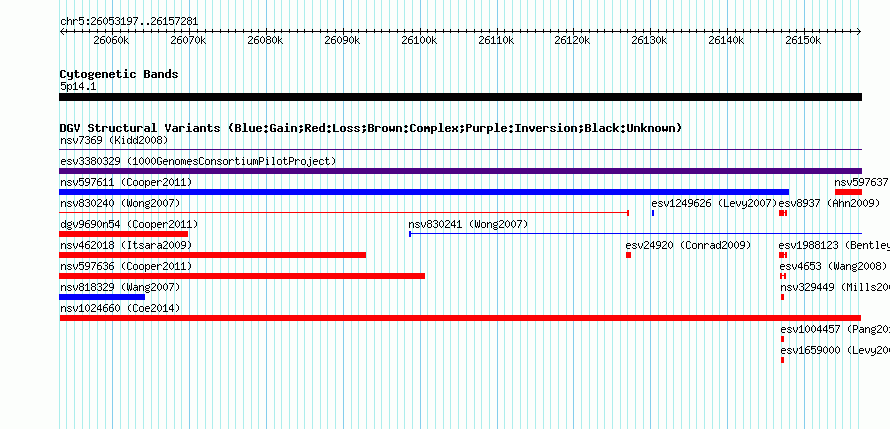Click the 26130k ruler tick label
The height and width of the screenshot is (429, 890).
point(650,40)
